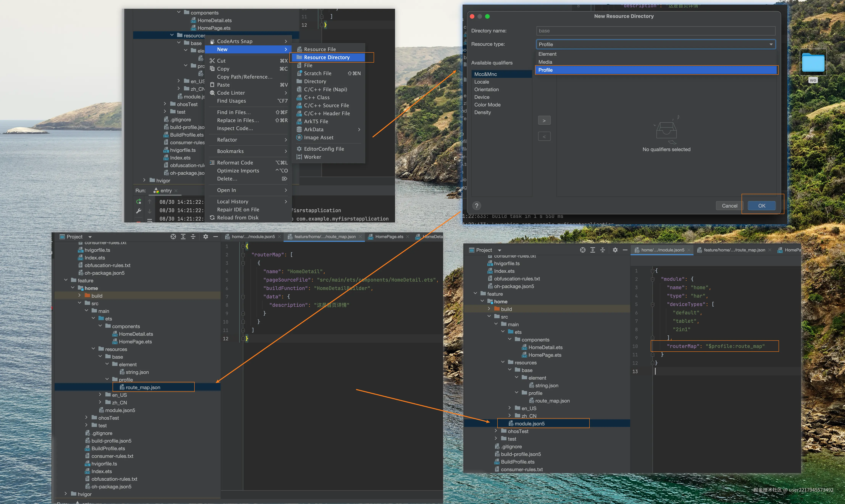The width and height of the screenshot is (845, 504).
Task: Toggle fold marker on line 2 routerMap array
Action: click(243, 255)
